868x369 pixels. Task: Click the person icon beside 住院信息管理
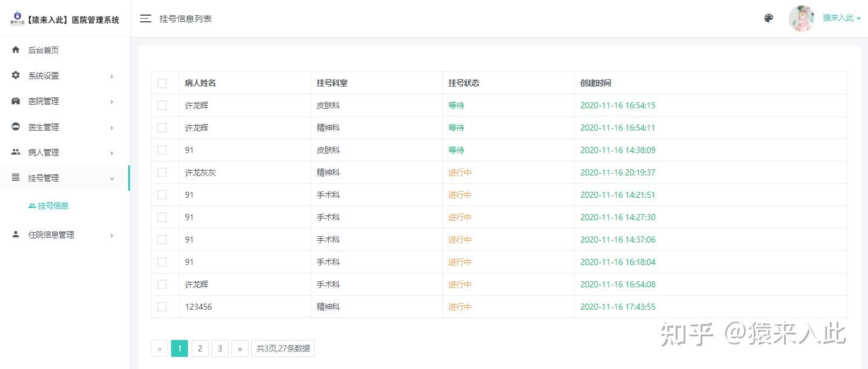(16, 235)
